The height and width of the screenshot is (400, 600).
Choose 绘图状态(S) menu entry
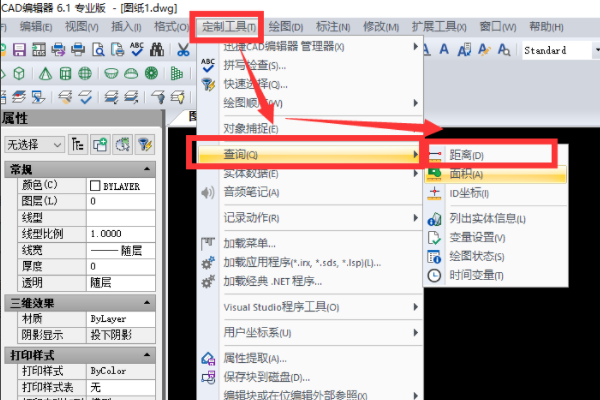[496, 256]
